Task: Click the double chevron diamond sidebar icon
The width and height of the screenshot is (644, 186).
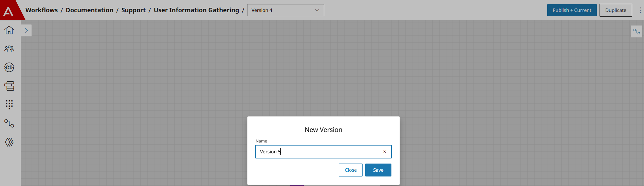Action: tap(9, 142)
